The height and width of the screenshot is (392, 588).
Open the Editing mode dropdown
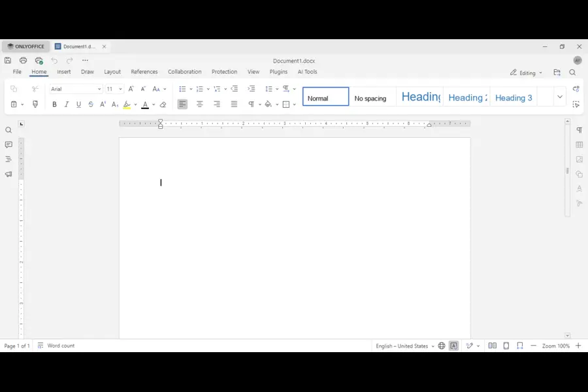click(x=526, y=73)
